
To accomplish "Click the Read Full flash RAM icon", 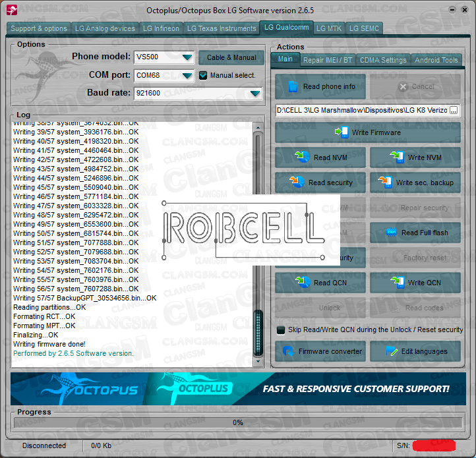I will [392, 233].
